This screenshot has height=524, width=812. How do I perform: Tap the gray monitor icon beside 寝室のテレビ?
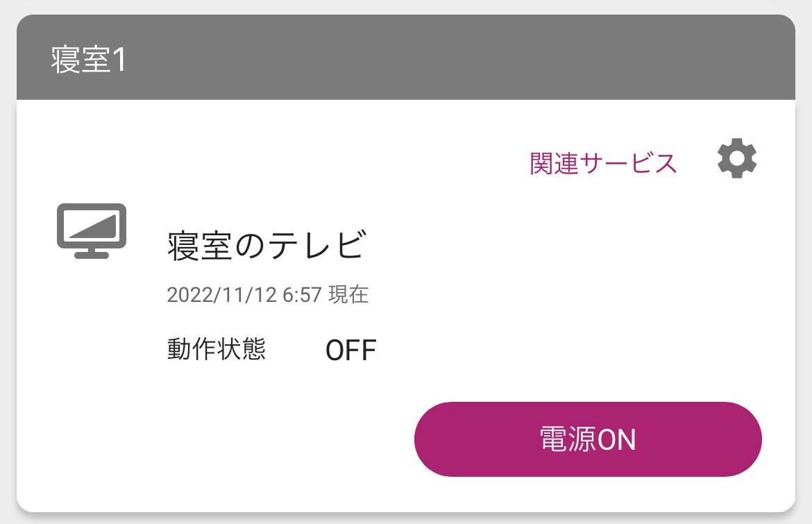point(91,230)
